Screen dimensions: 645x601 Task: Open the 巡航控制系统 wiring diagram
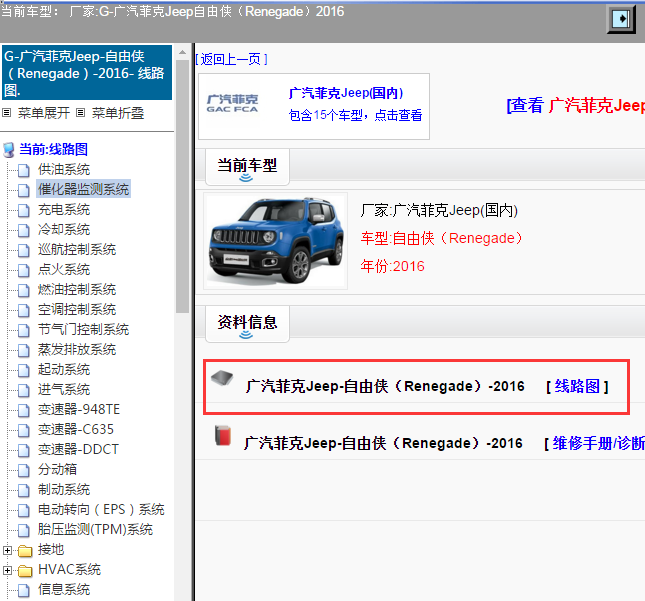click(x=77, y=249)
